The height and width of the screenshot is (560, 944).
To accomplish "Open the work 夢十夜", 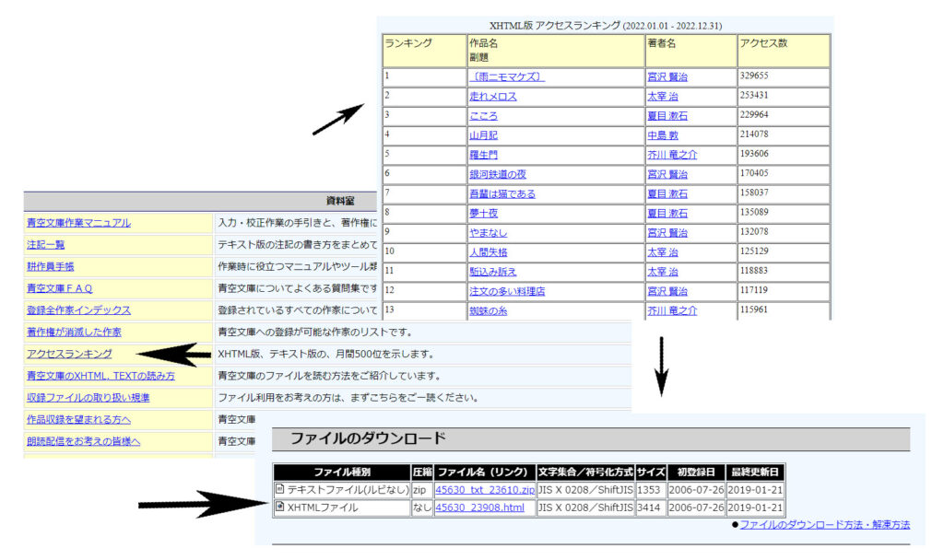I will pos(483,213).
